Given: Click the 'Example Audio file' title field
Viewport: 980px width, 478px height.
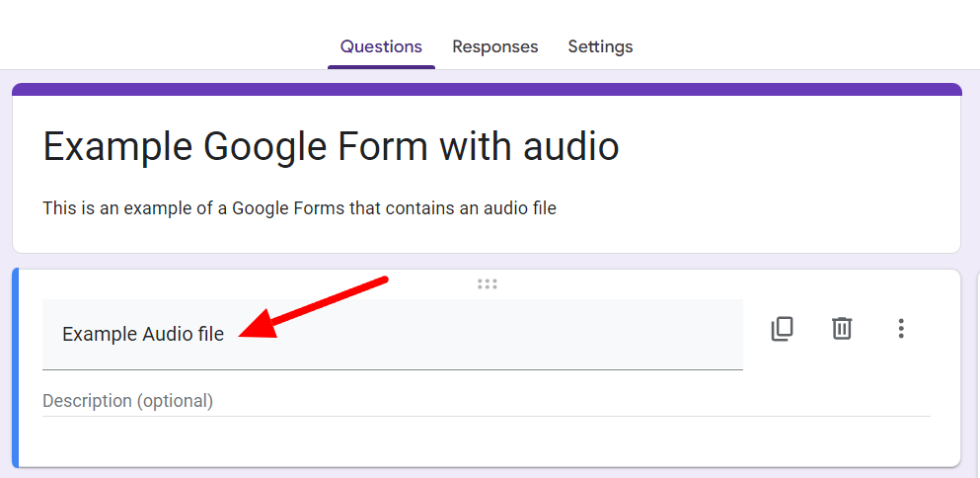Looking at the screenshot, I should pyautogui.click(x=393, y=334).
